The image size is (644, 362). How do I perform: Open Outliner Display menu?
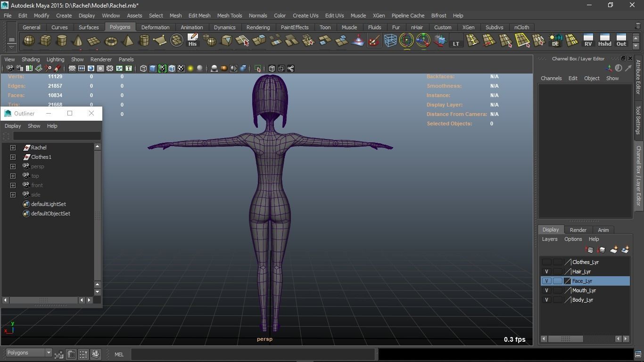tap(13, 126)
